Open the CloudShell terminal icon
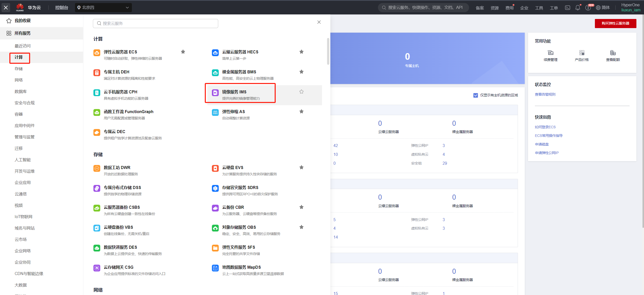 click(x=568, y=8)
